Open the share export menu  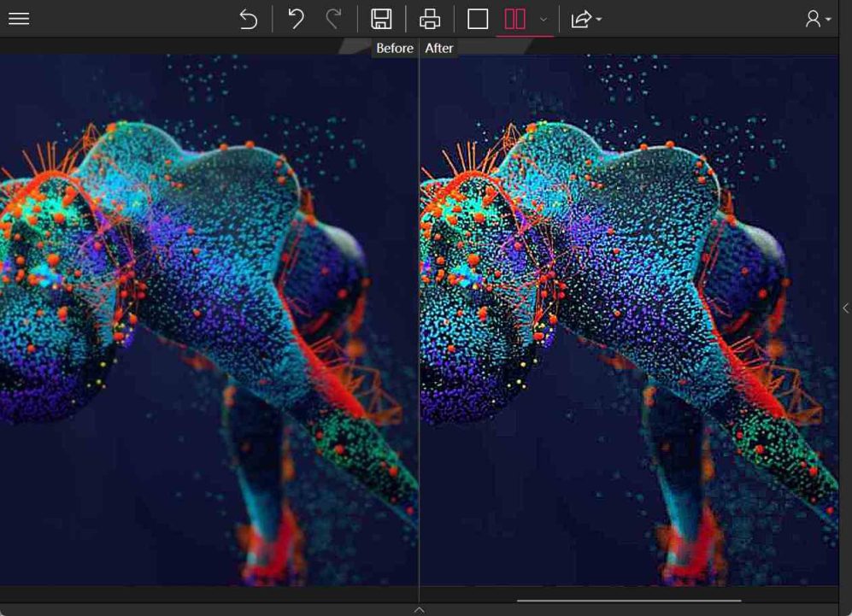coord(585,19)
